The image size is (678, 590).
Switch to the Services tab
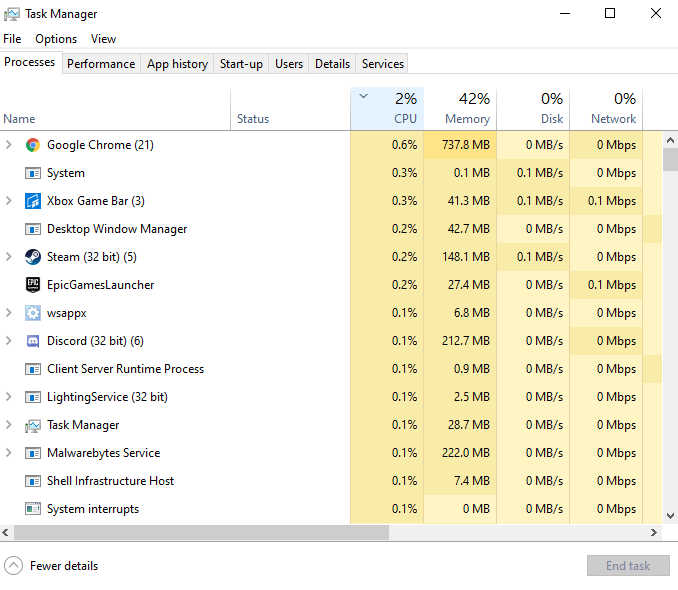pos(383,64)
